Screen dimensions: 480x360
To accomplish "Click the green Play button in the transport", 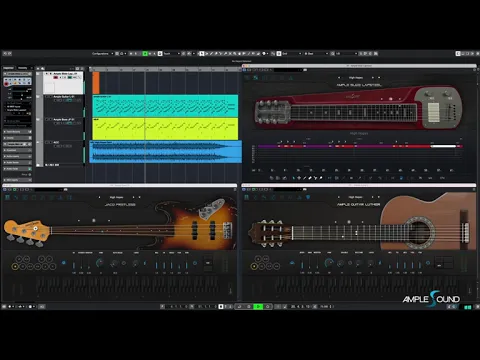I will (x=258, y=306).
